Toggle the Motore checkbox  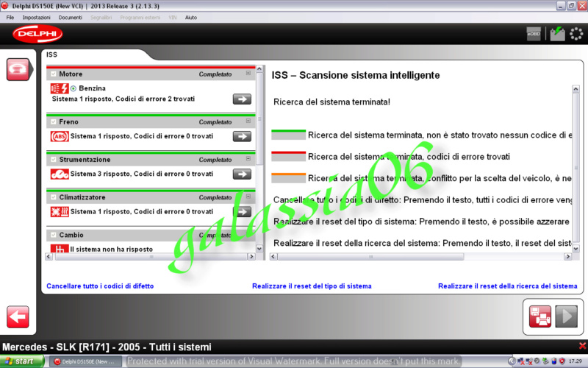[53, 74]
